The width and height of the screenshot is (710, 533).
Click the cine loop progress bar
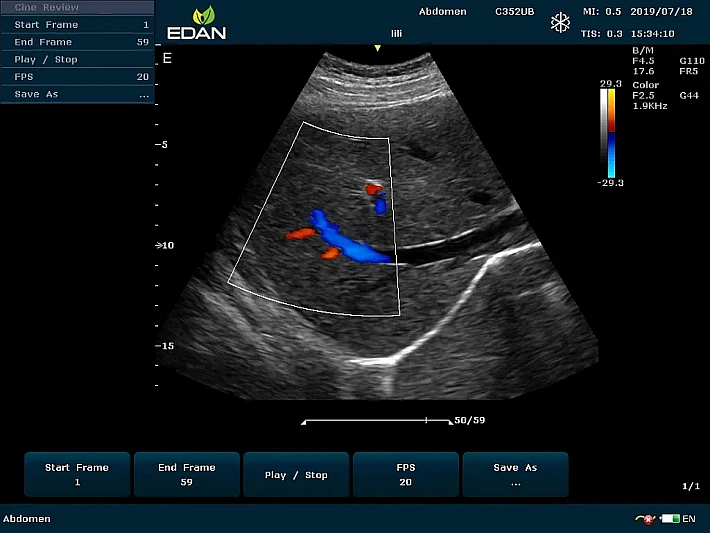pyautogui.click(x=377, y=421)
